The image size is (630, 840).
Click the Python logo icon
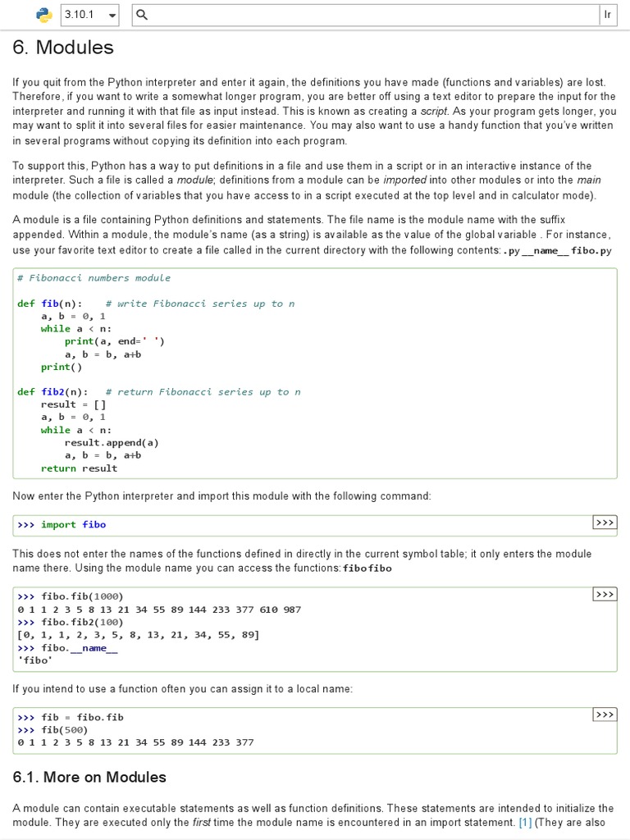pyautogui.click(x=43, y=15)
